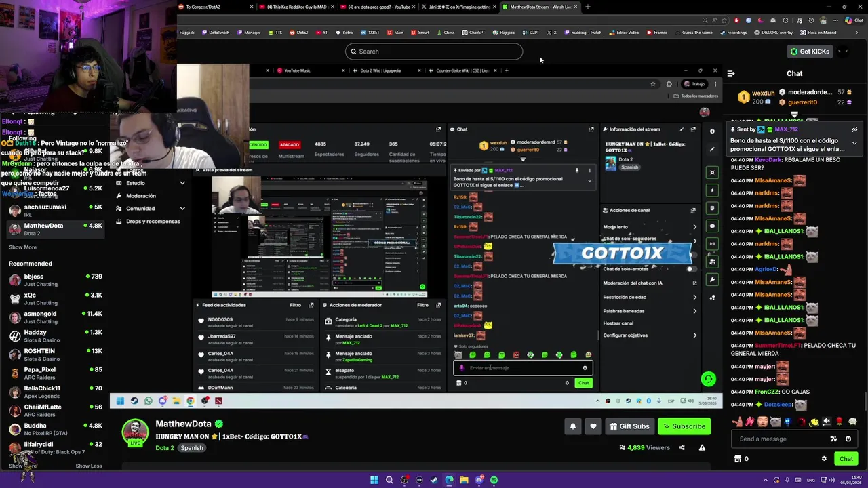Switch to Kez Redditor Guy YouTube tab
The height and width of the screenshot is (488, 868).
297,7
